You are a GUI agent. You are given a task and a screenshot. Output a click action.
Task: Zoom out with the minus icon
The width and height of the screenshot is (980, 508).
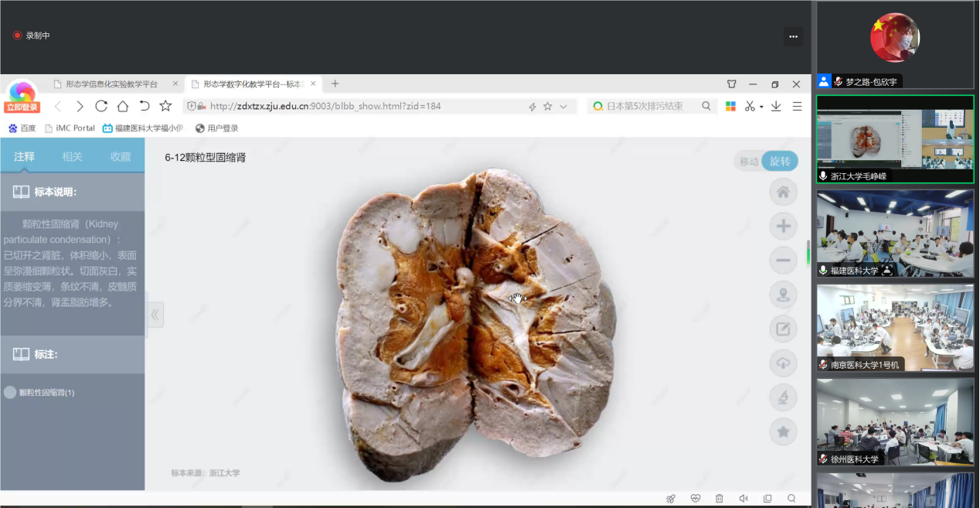783,261
